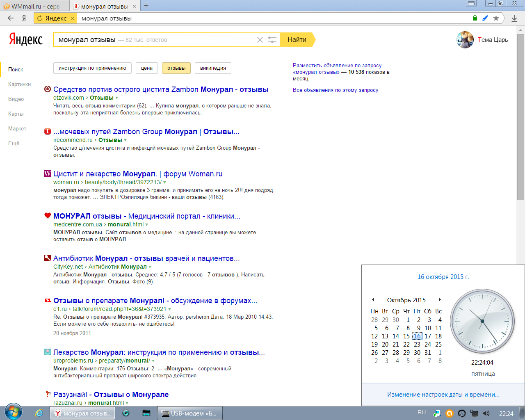The width and height of the screenshot is (525, 420).
Task: Select Маркет in left search menu
Action: coord(17,128)
